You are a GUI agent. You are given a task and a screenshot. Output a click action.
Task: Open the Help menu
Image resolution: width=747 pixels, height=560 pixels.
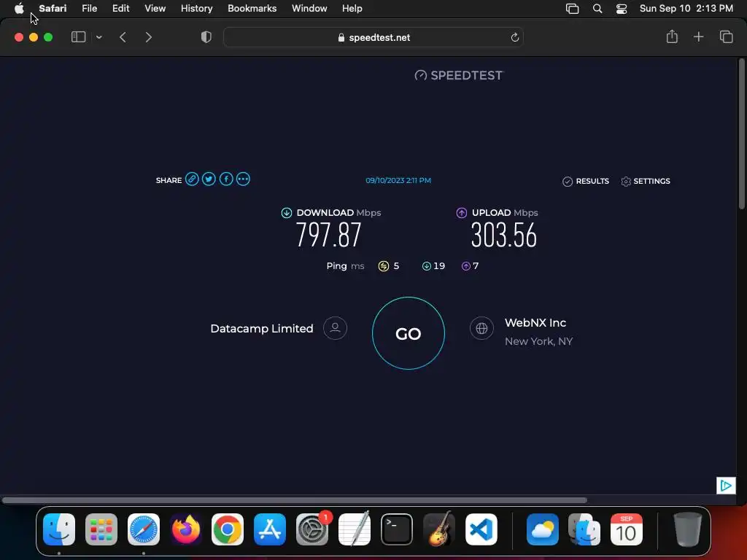(352, 8)
